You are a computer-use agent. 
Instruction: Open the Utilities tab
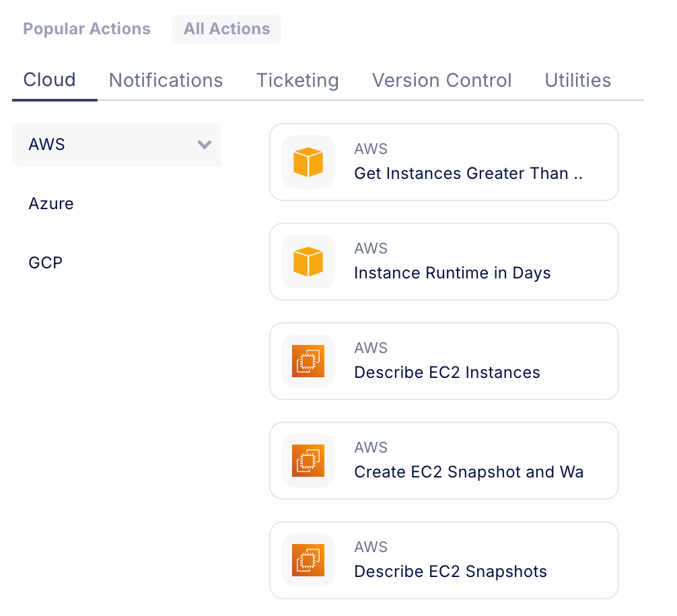pos(577,81)
